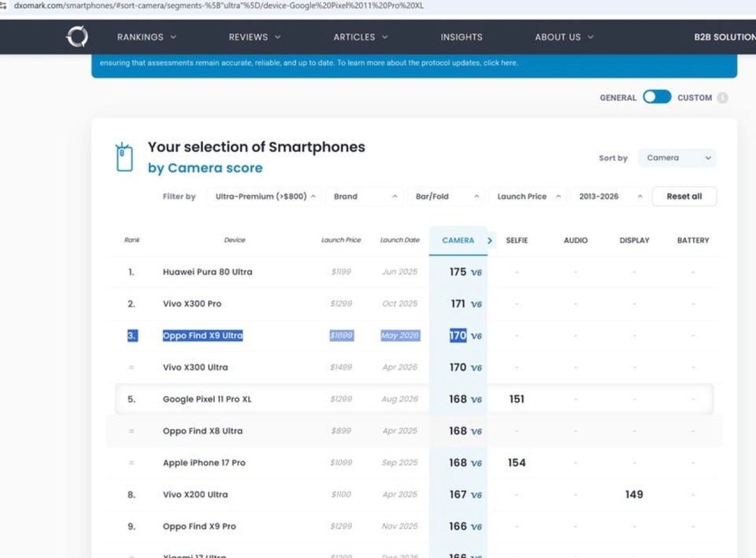Click the 171 camera score for Vivo X300 Pro
756x558 pixels.
click(458, 304)
